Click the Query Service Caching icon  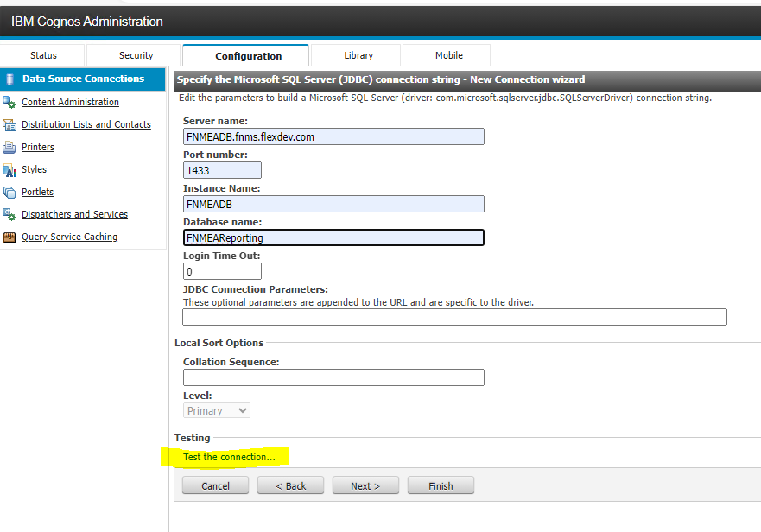[x=10, y=237]
